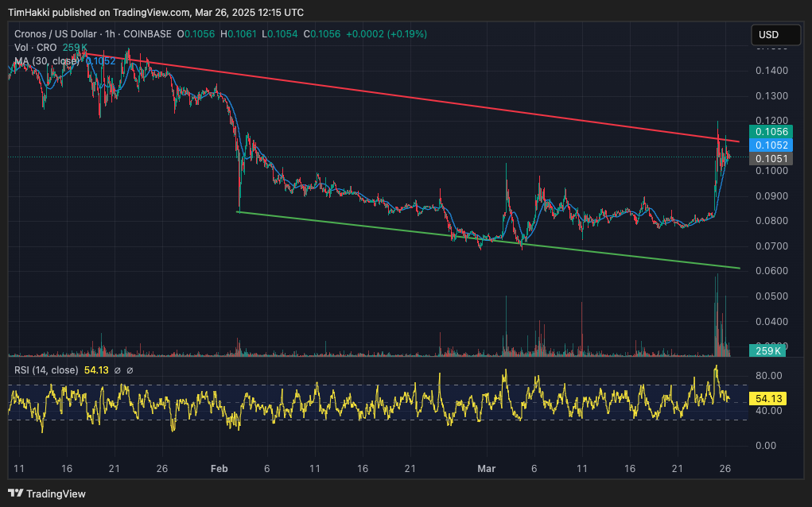
Task: Select the MA (30, close) indicator legend
Action: [47, 61]
